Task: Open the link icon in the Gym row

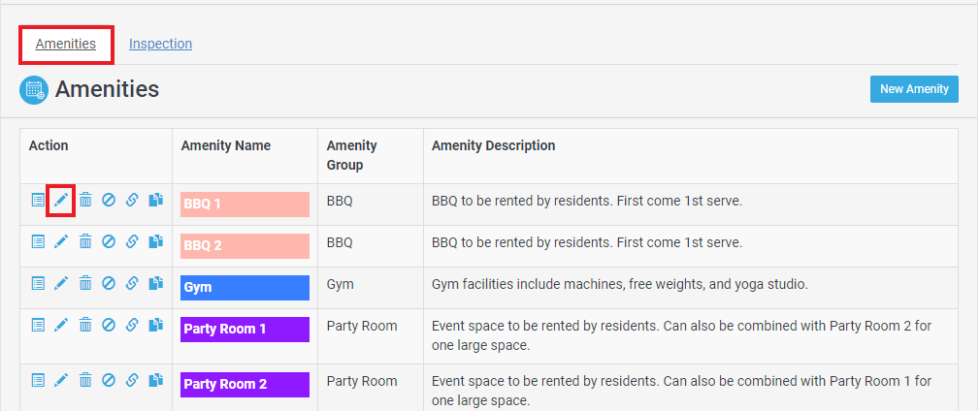Action: (132, 284)
